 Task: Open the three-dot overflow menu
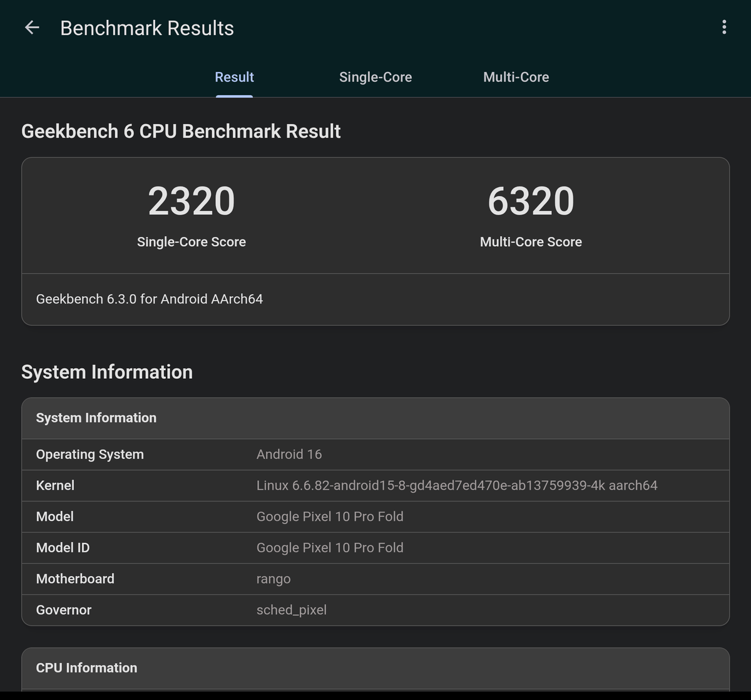(x=724, y=27)
